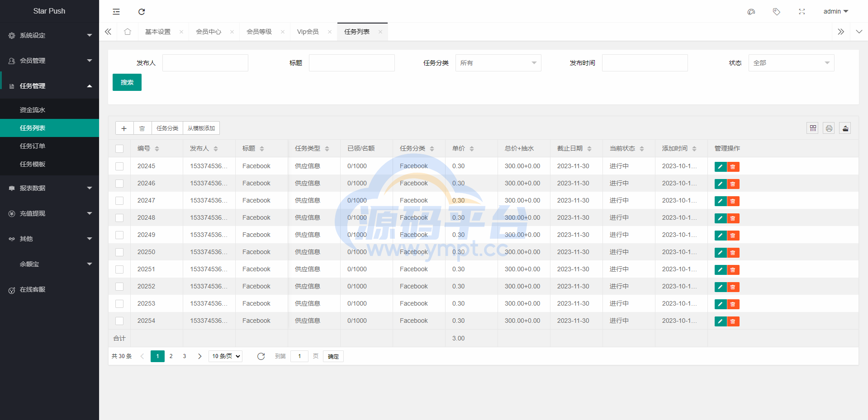The height and width of the screenshot is (420, 868).
Task: Toggle fullscreen mode icon
Action: pos(802,12)
